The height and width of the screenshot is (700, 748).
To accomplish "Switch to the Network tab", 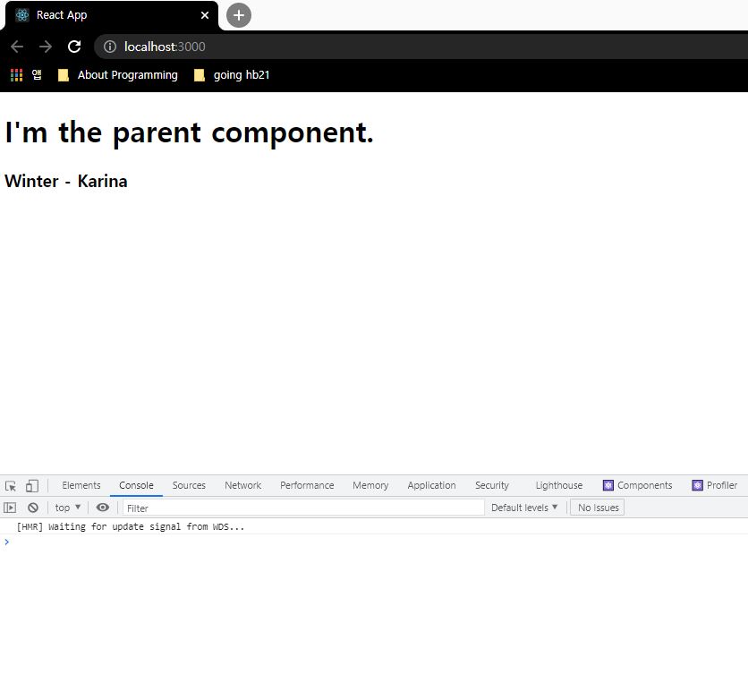I will (242, 485).
